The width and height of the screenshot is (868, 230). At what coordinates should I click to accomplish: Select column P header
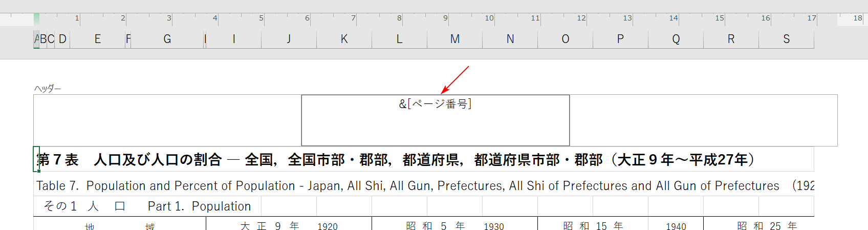click(x=620, y=39)
